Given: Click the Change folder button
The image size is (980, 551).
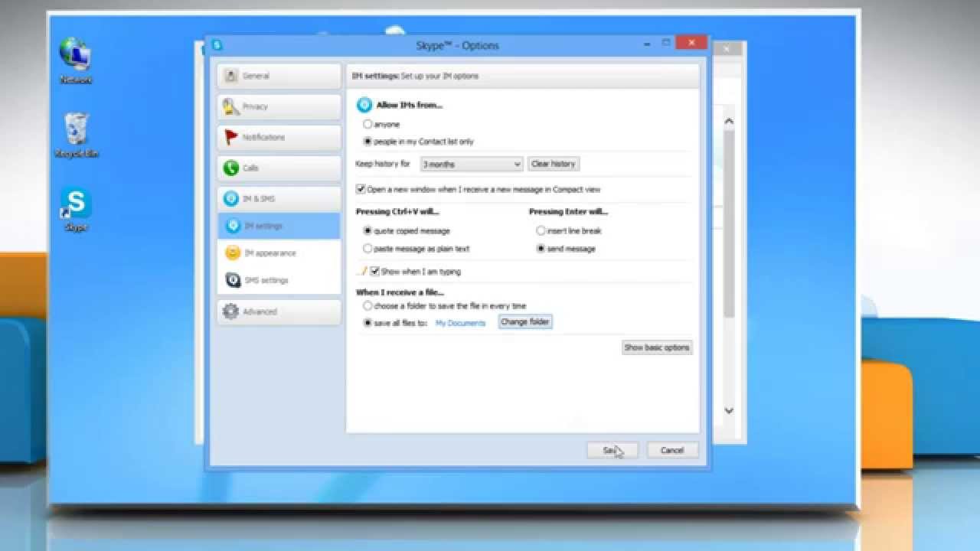Looking at the screenshot, I should pyautogui.click(x=524, y=322).
